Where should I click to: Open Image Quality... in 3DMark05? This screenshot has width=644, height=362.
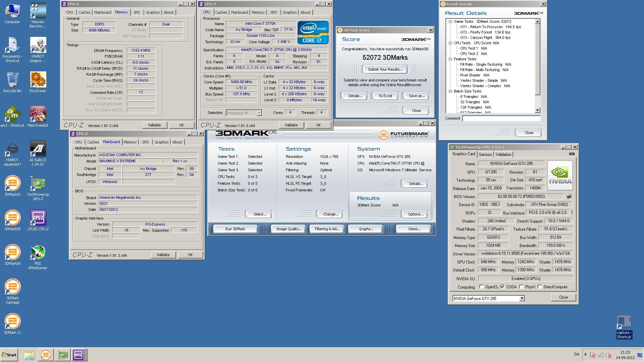pos(289,229)
